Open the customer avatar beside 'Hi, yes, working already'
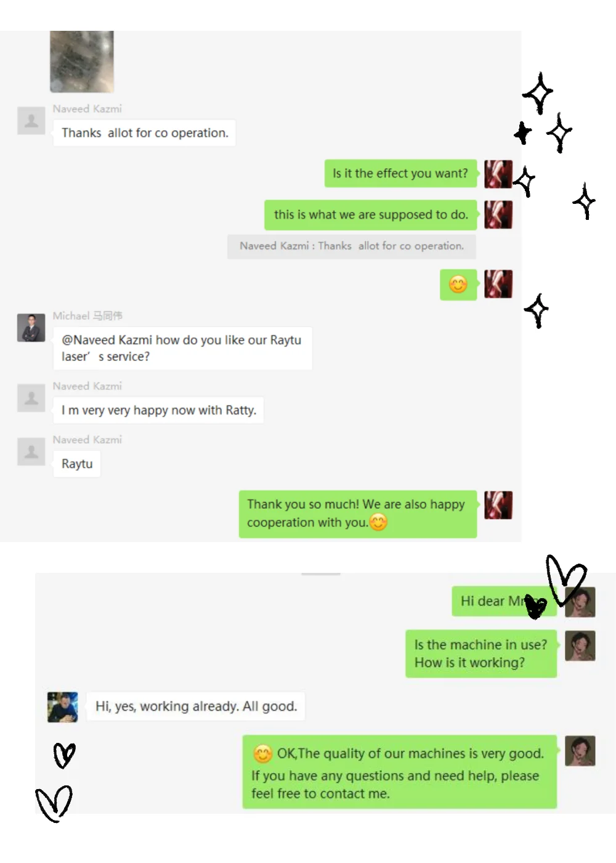 click(x=63, y=707)
